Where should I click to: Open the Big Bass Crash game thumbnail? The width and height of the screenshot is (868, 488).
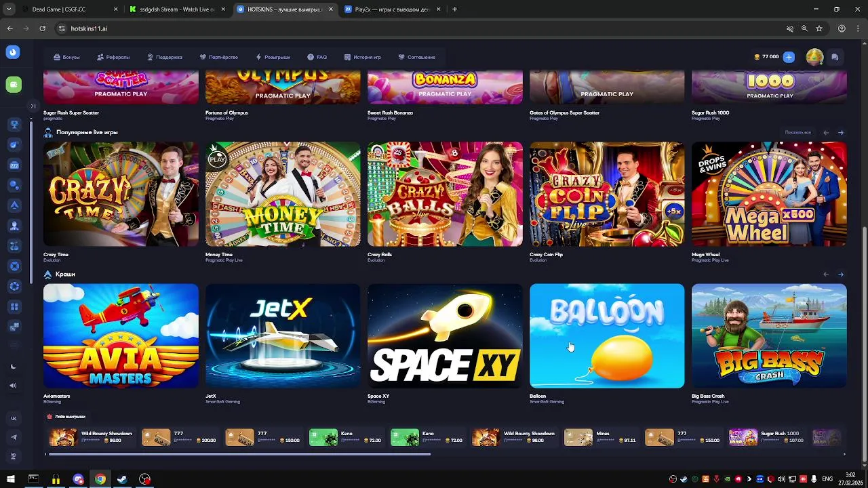(769, 335)
